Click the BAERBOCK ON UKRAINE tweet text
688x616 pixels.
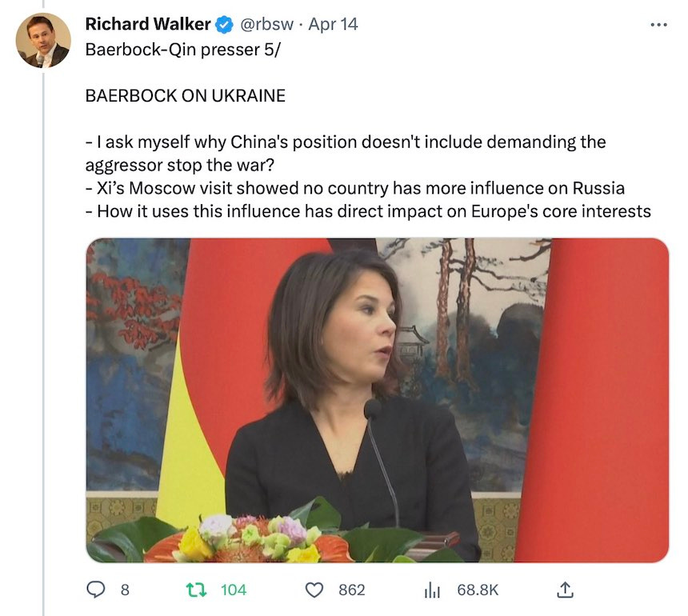point(185,96)
